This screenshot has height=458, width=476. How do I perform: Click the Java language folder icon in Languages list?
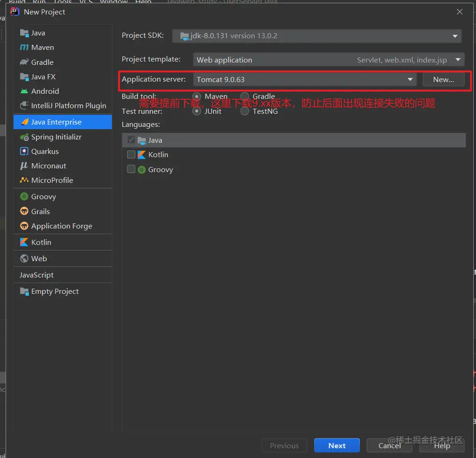click(142, 140)
